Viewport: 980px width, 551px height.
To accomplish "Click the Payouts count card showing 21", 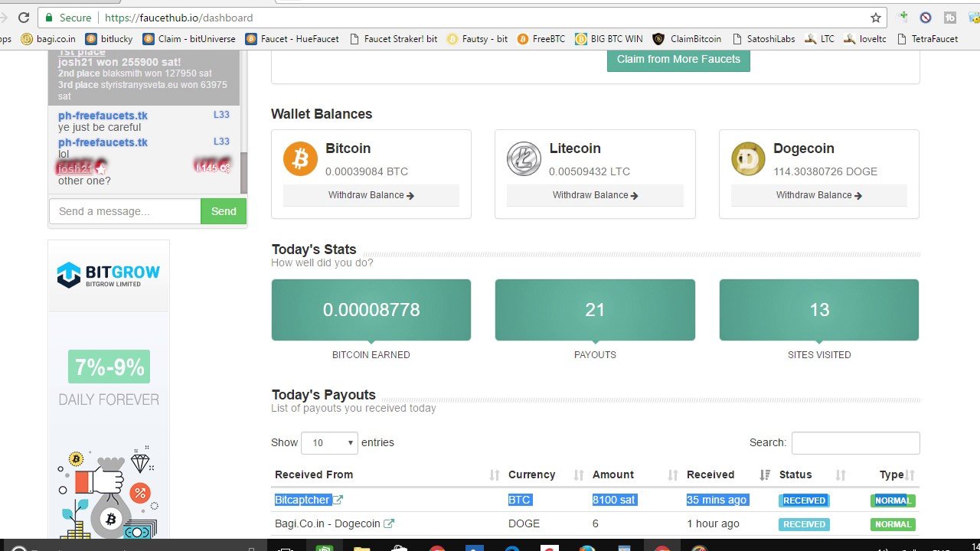I will 595,310.
